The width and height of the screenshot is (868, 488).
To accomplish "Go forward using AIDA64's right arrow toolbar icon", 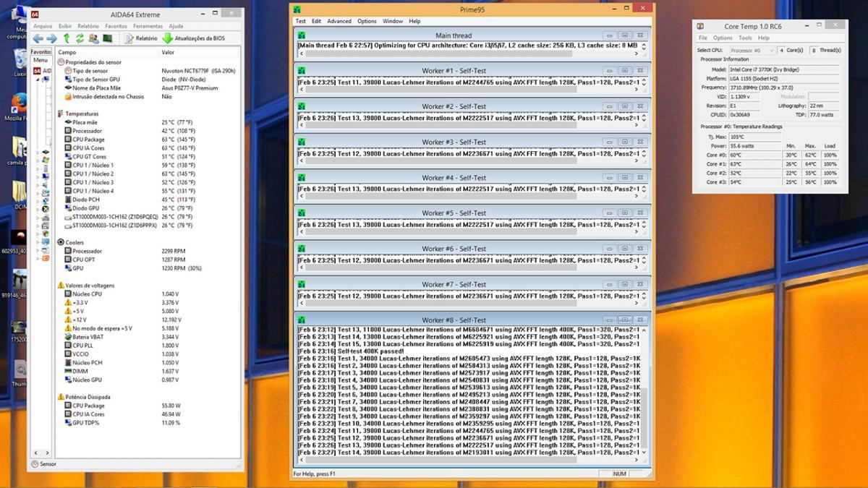I will [52, 38].
